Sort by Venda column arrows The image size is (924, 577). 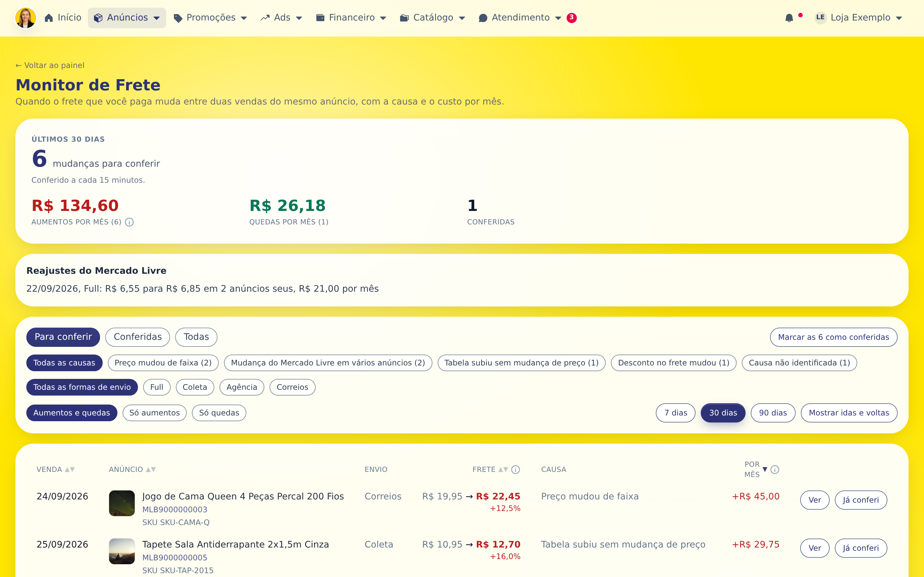tap(70, 469)
